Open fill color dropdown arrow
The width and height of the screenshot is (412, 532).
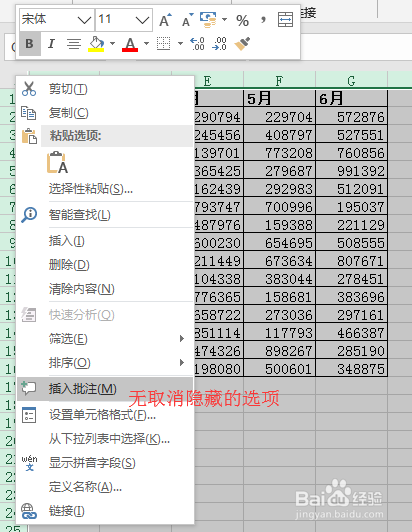coord(112,43)
